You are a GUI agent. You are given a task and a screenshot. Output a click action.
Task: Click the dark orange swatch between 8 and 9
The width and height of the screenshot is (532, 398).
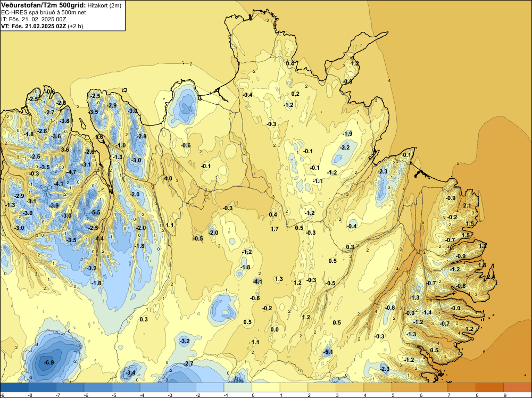(489, 387)
